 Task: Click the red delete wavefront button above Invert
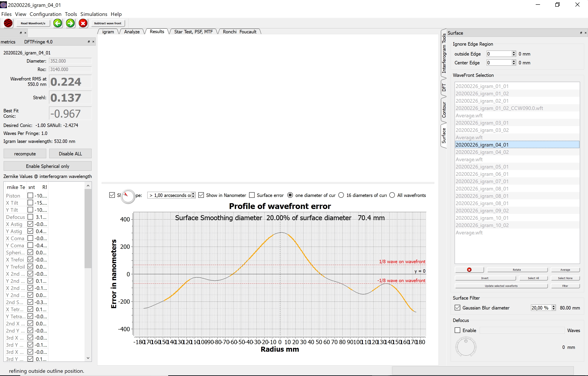coord(469,270)
